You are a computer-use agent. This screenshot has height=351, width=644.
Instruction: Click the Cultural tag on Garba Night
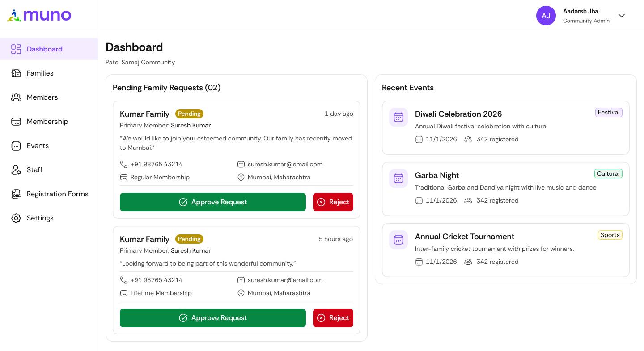[x=608, y=174]
